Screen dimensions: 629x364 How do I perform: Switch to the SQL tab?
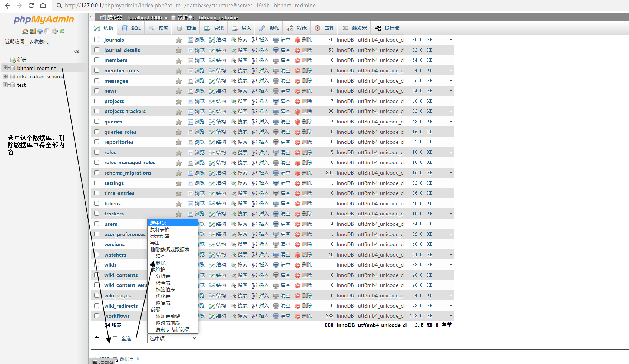(131, 28)
